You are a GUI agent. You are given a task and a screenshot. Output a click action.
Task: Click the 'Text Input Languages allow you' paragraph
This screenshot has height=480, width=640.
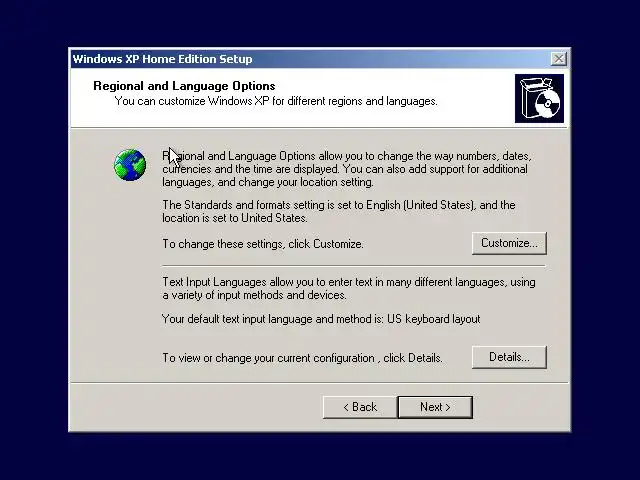(349, 289)
